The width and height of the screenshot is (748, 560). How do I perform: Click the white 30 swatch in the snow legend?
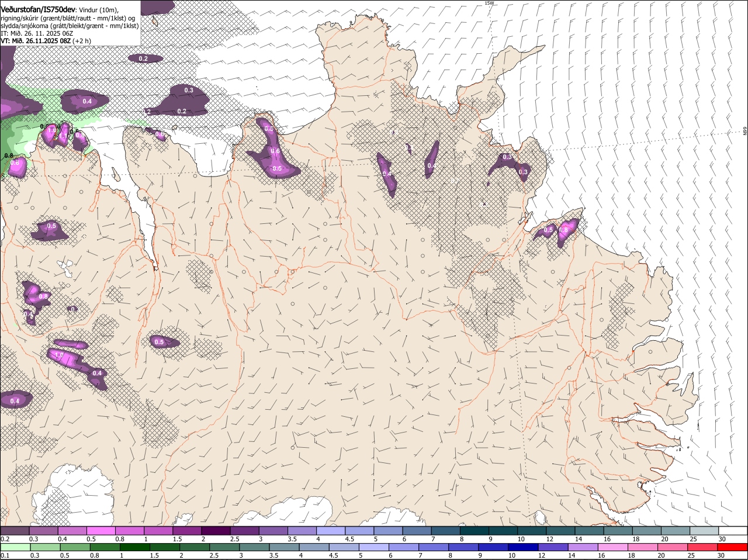(733, 530)
